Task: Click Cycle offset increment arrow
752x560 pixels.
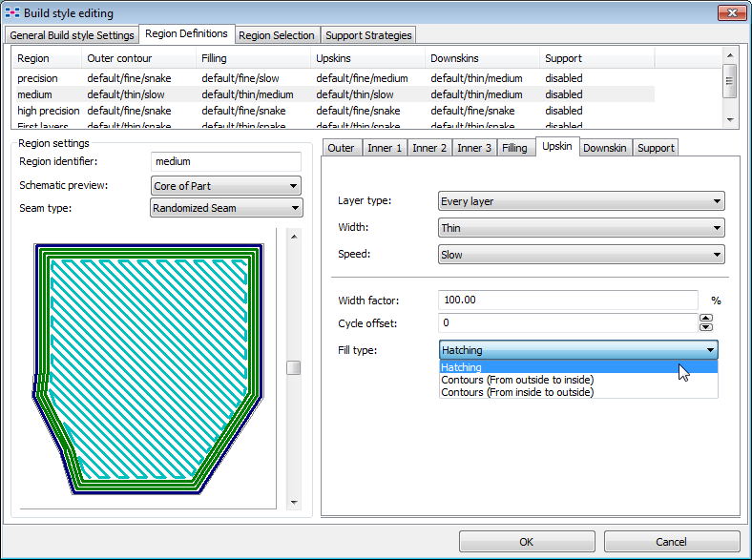Action: tap(706, 319)
